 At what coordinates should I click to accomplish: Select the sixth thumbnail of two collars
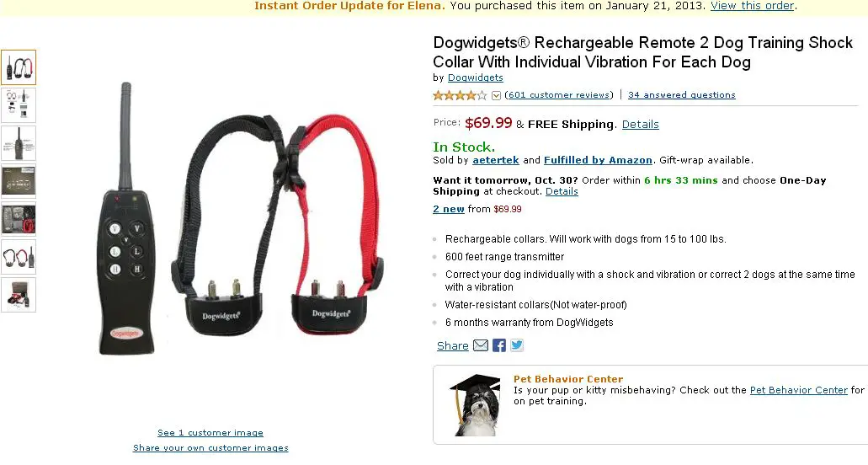click(19, 257)
